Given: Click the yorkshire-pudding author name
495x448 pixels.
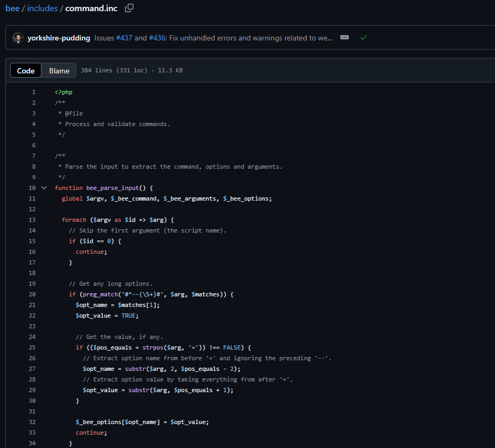Looking at the screenshot, I should (58, 38).
